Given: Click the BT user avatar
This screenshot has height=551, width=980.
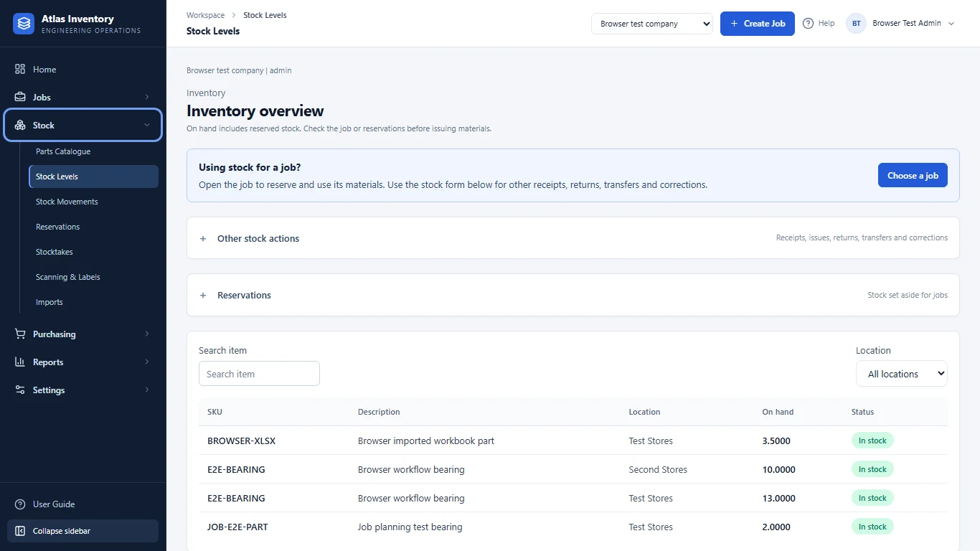Looking at the screenshot, I should click(857, 24).
